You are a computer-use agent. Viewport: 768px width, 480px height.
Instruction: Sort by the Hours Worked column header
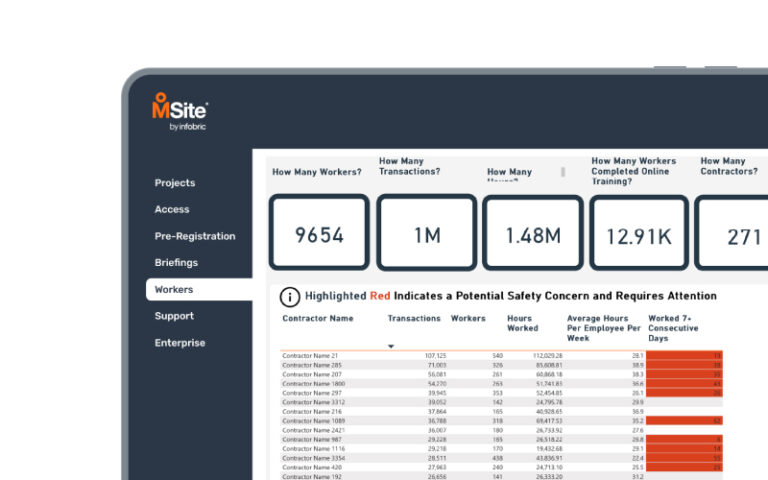522,323
